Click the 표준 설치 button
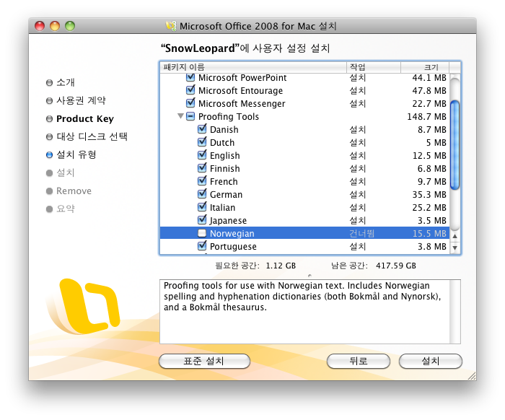 coord(204,361)
